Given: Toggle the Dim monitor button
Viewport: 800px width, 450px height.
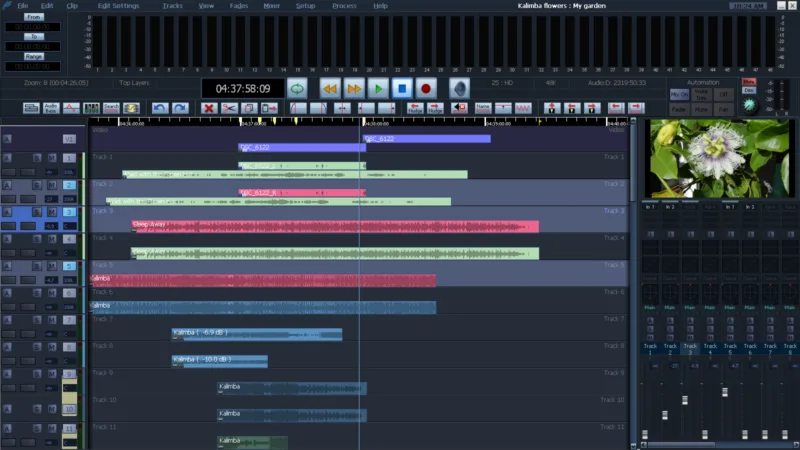Looking at the screenshot, I should (x=748, y=90).
